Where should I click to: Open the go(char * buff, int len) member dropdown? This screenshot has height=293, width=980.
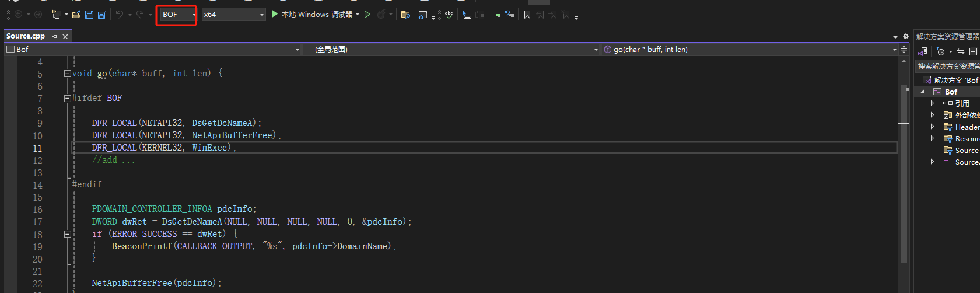750,50
